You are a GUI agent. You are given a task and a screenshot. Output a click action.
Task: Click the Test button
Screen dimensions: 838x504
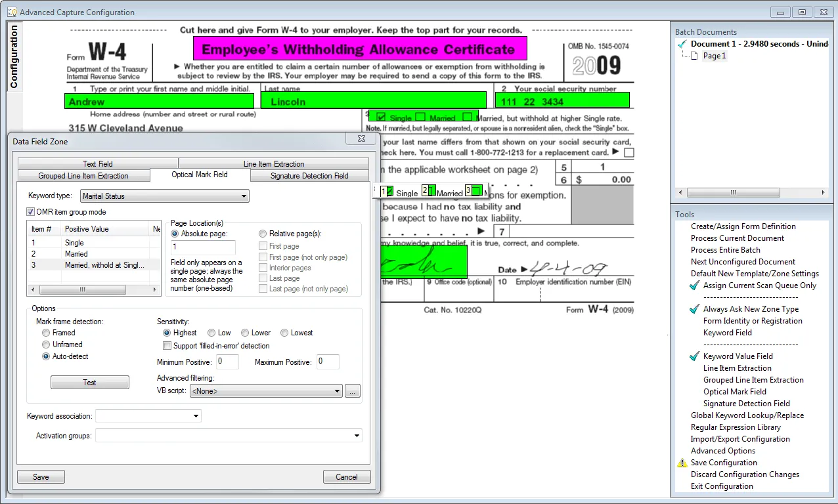click(90, 383)
